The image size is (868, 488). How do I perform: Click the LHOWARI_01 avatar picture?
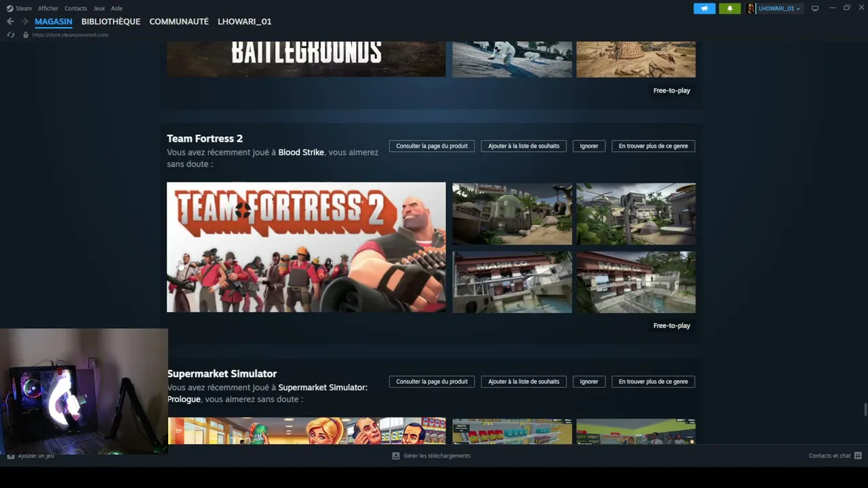751,8
